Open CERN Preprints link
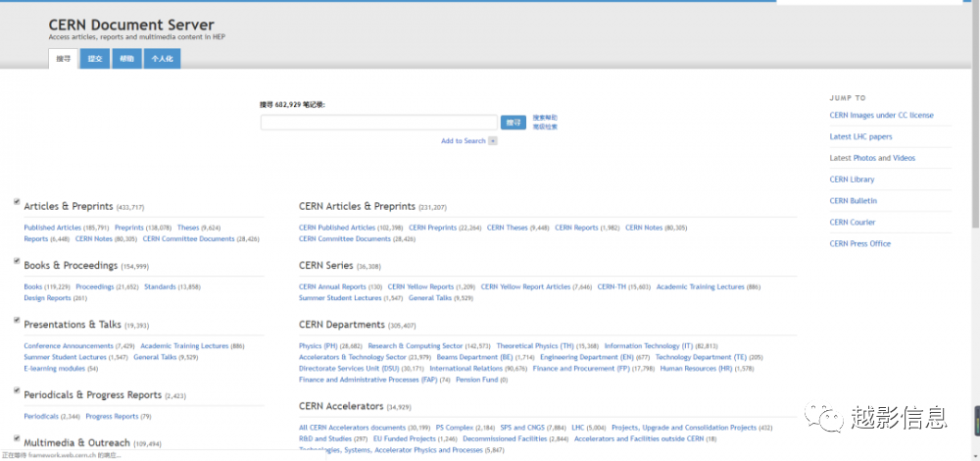 click(x=432, y=228)
